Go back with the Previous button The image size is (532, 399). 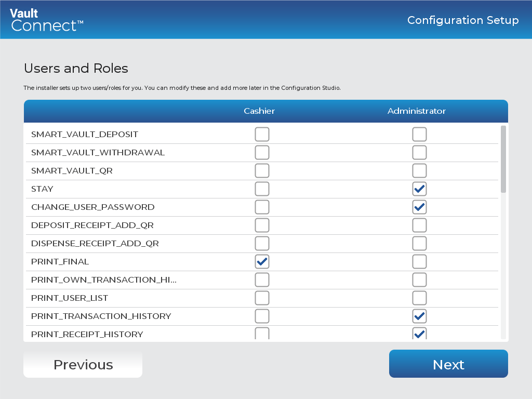(83, 364)
